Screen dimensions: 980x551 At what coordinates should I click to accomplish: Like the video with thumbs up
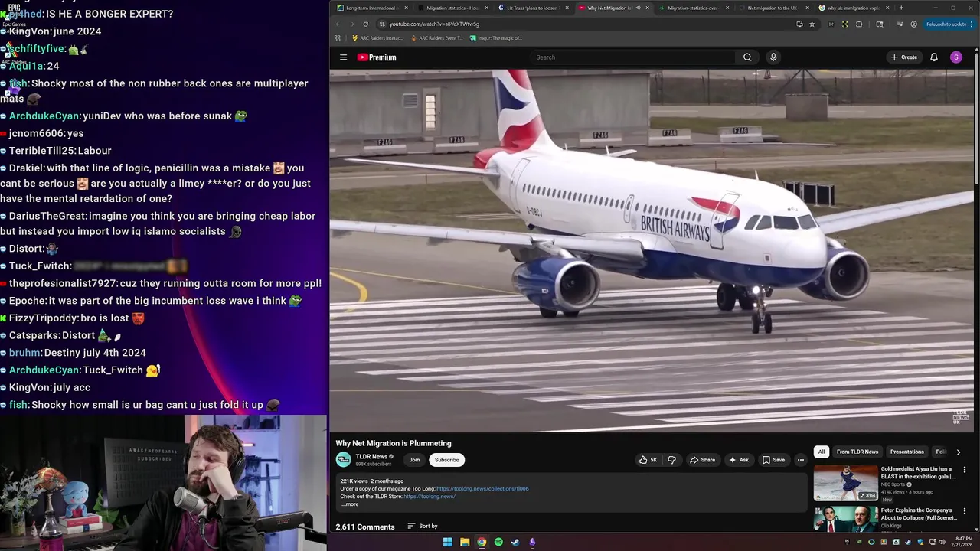(x=648, y=460)
